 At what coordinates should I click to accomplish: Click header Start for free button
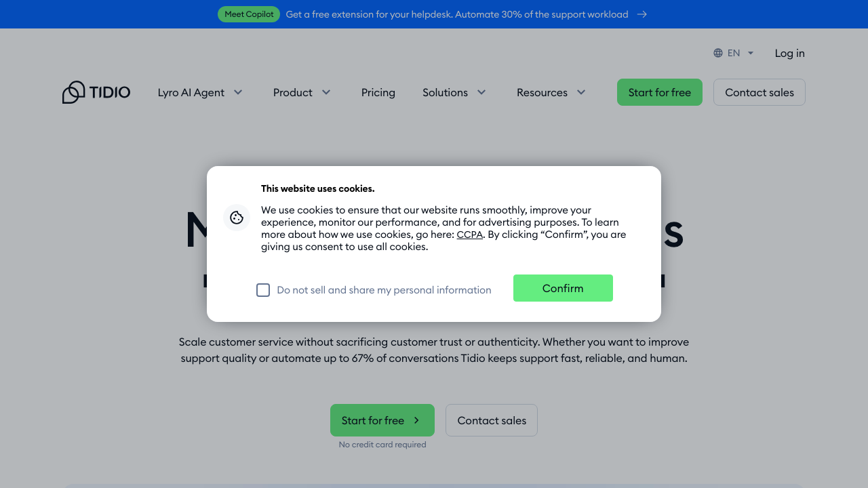pyautogui.click(x=659, y=92)
